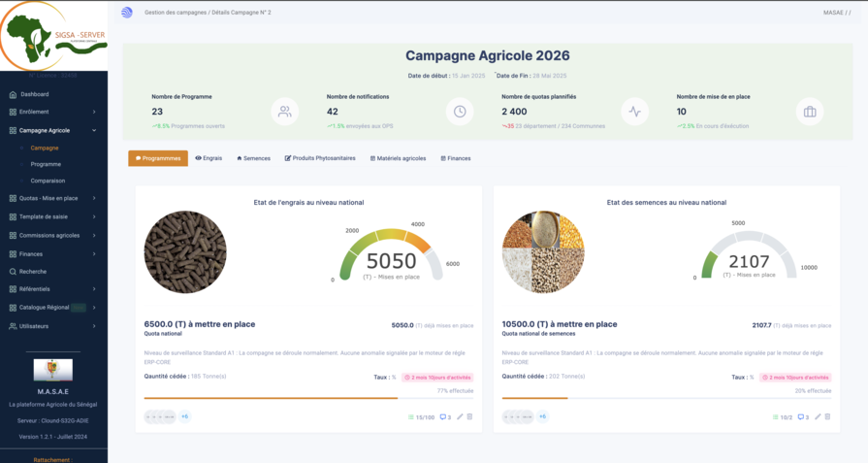Select the Engrais tab with eye icon

point(209,158)
